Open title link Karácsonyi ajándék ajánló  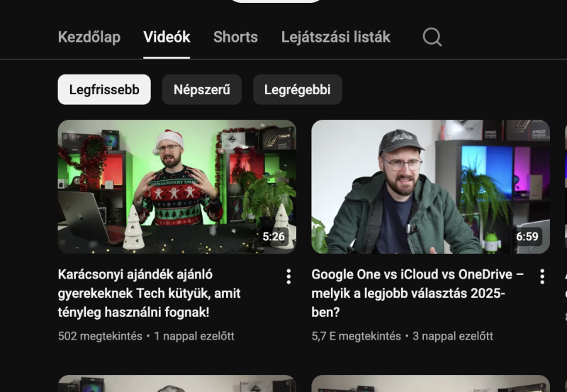tap(149, 293)
